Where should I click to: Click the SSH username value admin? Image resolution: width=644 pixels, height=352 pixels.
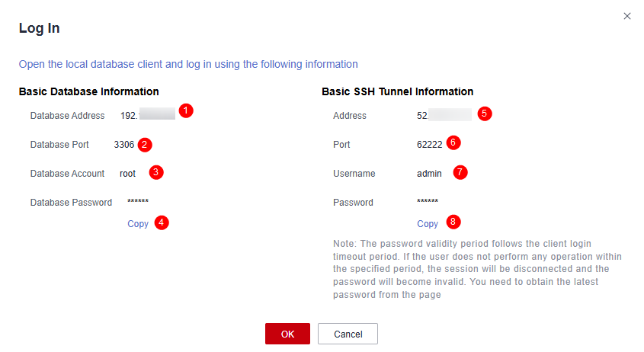pos(429,174)
